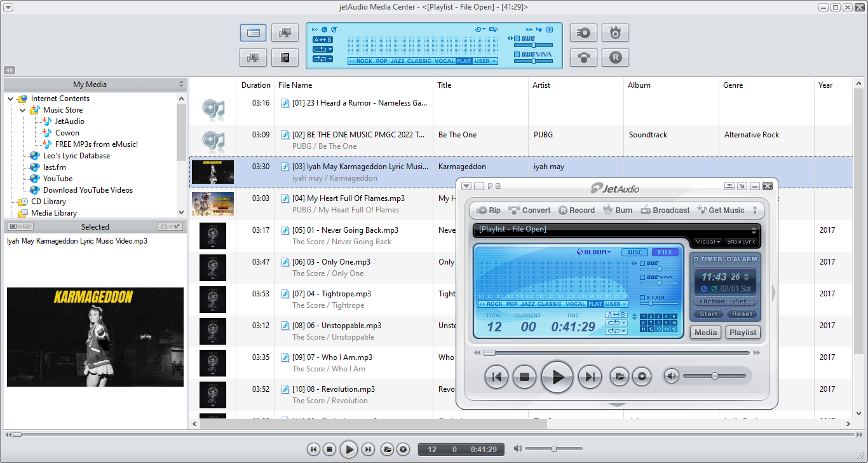Click the open file folder icon in JetAudio player
Screen dimensions: 868x463
coord(619,377)
